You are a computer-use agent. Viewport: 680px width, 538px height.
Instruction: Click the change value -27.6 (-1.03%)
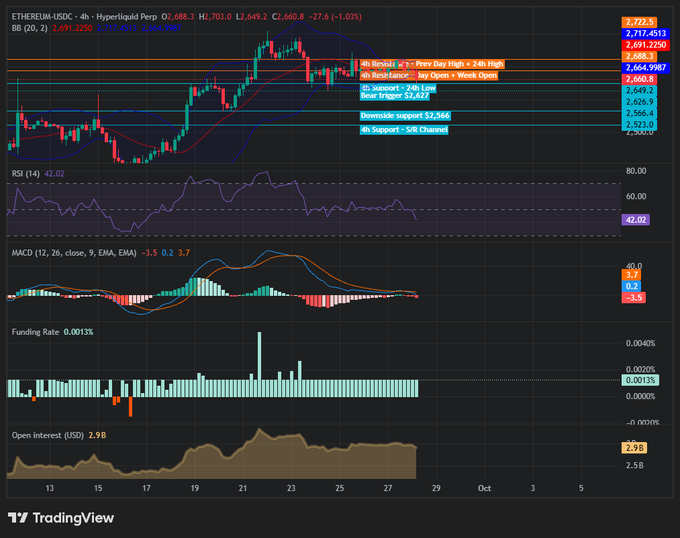[335, 17]
